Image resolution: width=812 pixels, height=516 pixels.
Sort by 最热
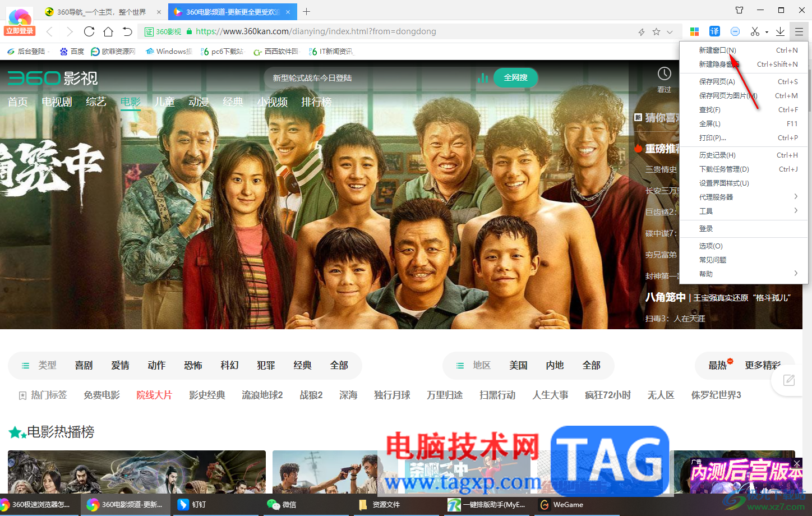(x=718, y=366)
